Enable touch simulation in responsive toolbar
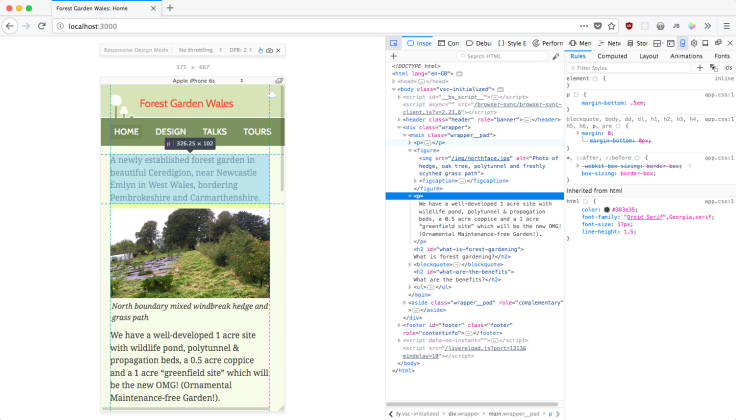736x420 pixels. [x=261, y=50]
